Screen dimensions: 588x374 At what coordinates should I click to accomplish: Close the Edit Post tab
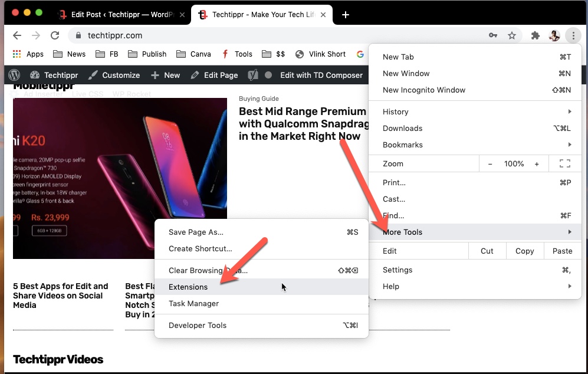[182, 15]
